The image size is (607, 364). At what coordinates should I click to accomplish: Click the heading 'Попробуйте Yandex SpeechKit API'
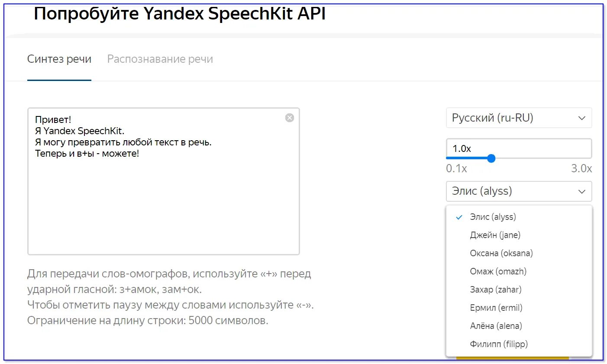click(180, 13)
